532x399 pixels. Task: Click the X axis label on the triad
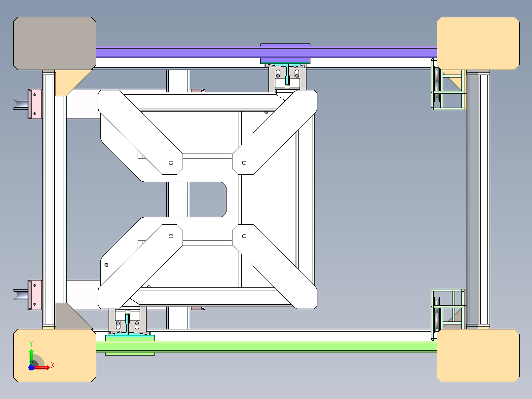point(53,365)
